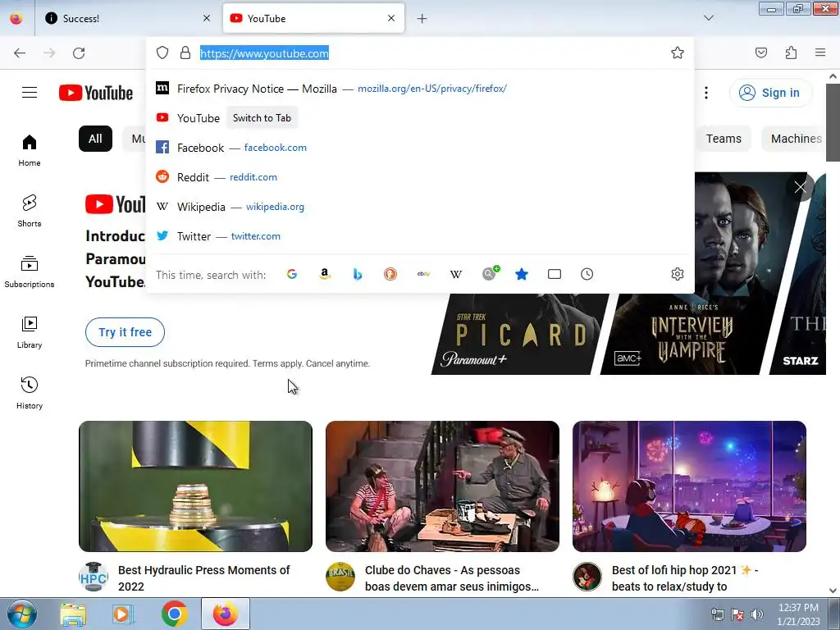This screenshot has height=630, width=840.
Task: Click the YouTube logo
Action: point(96,93)
